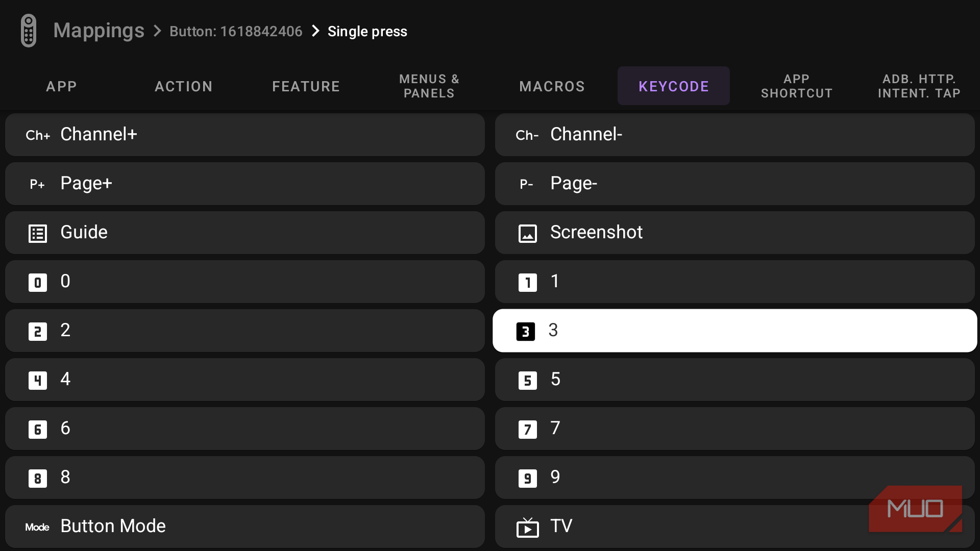This screenshot has height=551, width=980.
Task: Open the APP SHORTCUT tab
Action: tap(797, 86)
